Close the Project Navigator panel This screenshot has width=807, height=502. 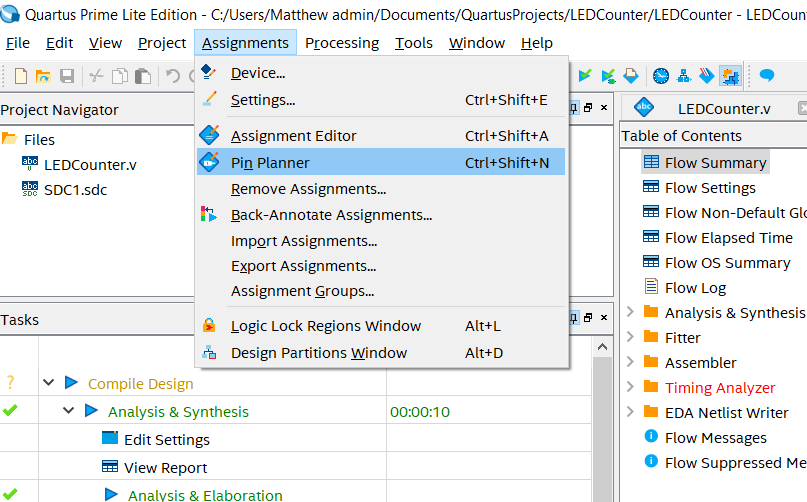[604, 108]
